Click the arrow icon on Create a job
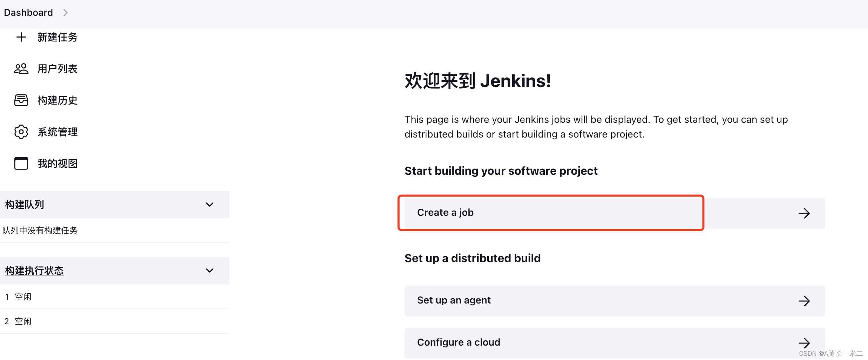Image resolution: width=868 pixels, height=360 pixels. (x=804, y=213)
